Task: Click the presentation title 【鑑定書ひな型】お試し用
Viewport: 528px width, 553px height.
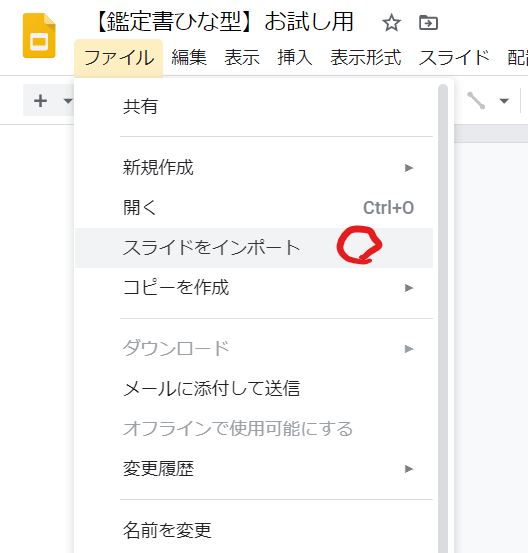Action: [224, 22]
